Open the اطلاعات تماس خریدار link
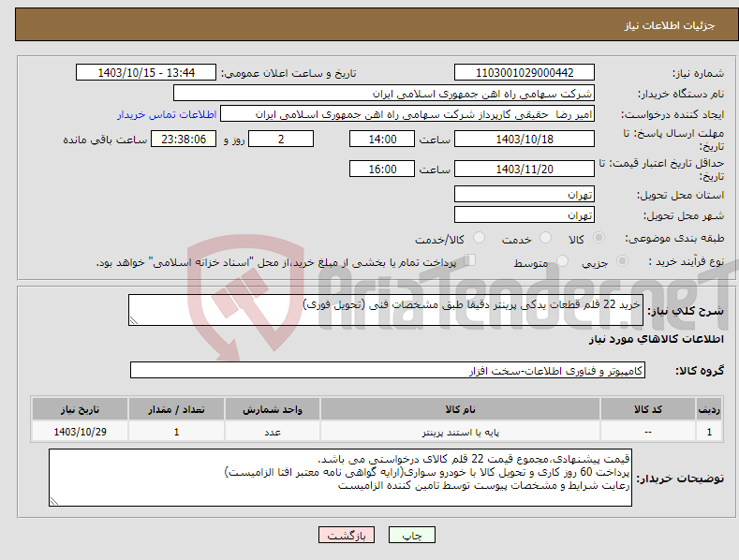 click(x=167, y=114)
